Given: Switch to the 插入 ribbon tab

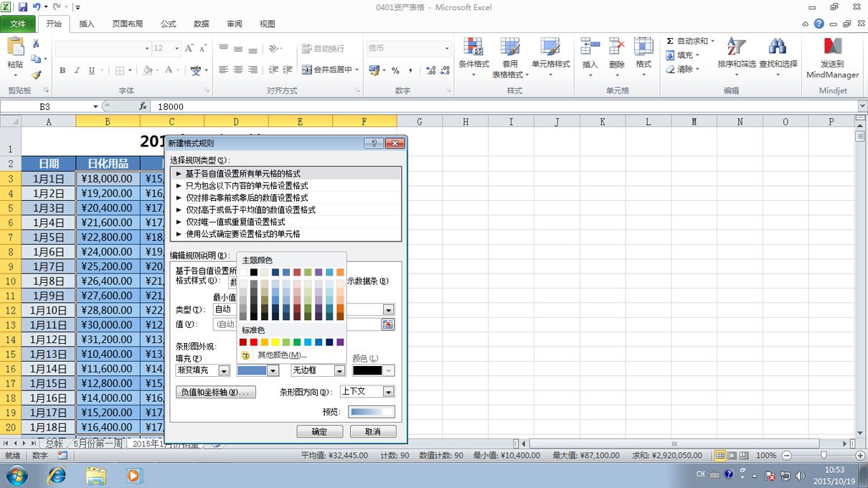Looking at the screenshot, I should [x=87, y=24].
